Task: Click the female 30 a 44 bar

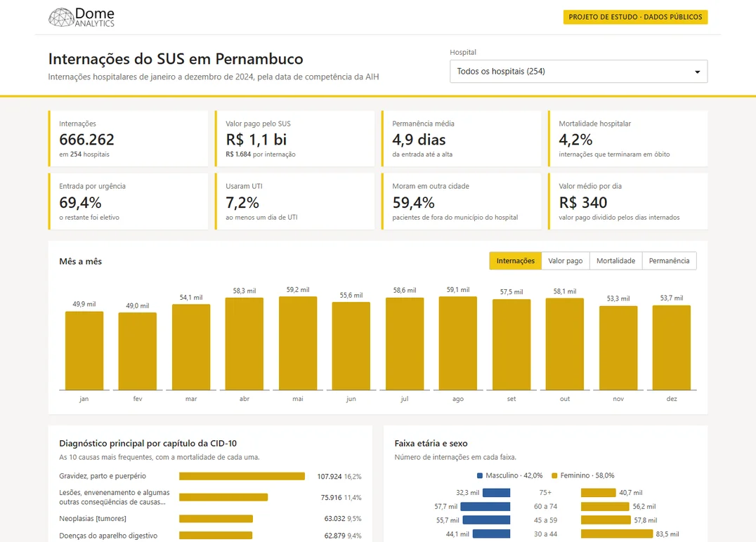Action: tap(617, 534)
